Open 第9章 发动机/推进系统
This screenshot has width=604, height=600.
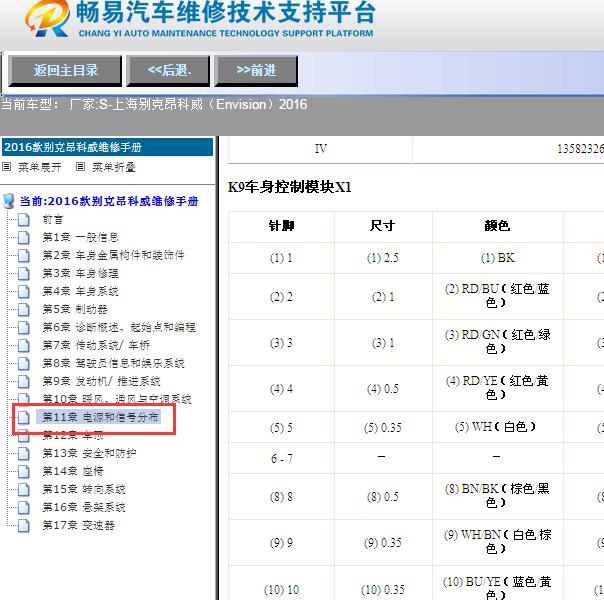(x=101, y=381)
